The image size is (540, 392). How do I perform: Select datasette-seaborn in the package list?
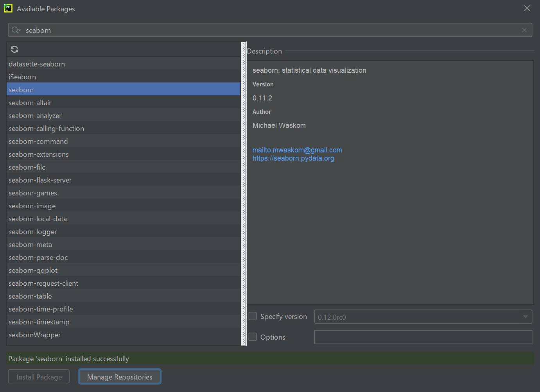123,64
